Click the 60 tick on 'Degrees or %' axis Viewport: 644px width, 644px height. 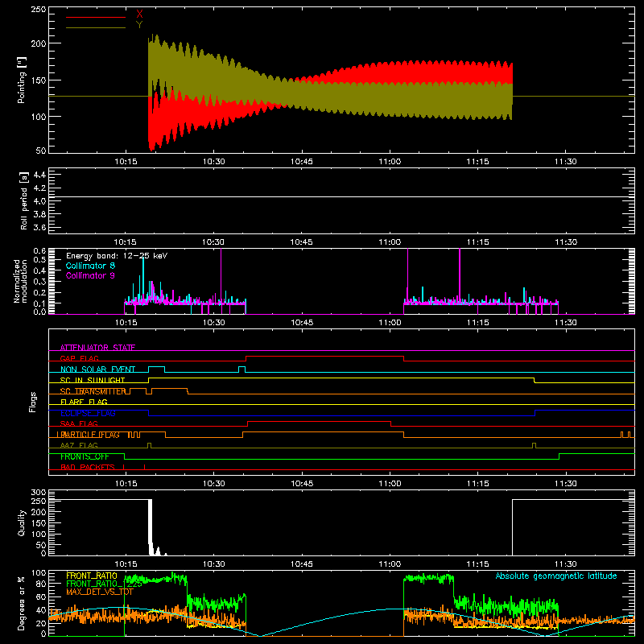(41, 597)
